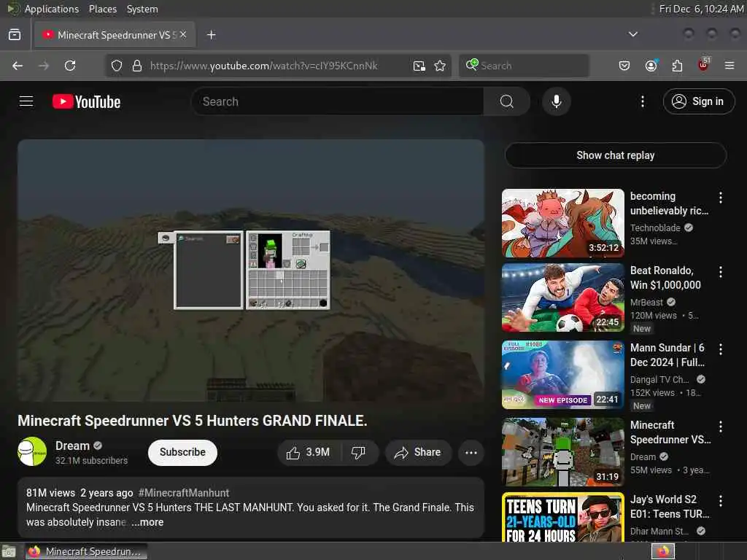The image size is (747, 560).
Task: Open Mann Sundar episode thumbnail
Action: [x=562, y=375]
